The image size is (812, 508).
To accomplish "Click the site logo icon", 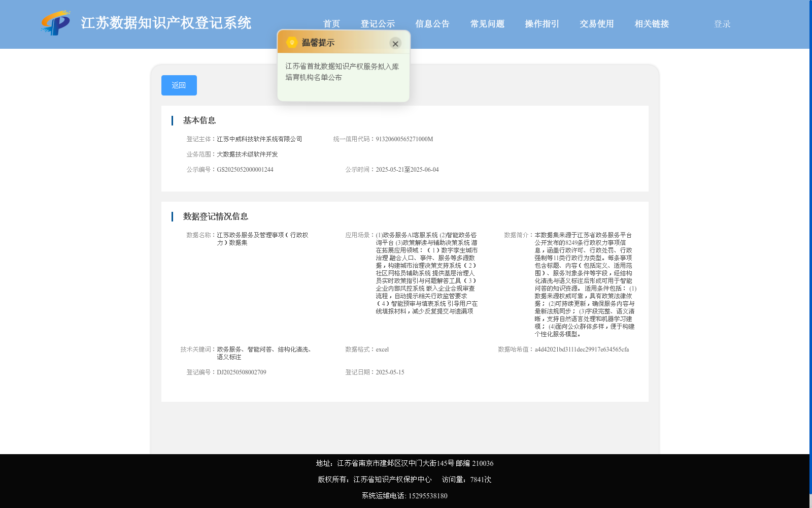I will [56, 23].
